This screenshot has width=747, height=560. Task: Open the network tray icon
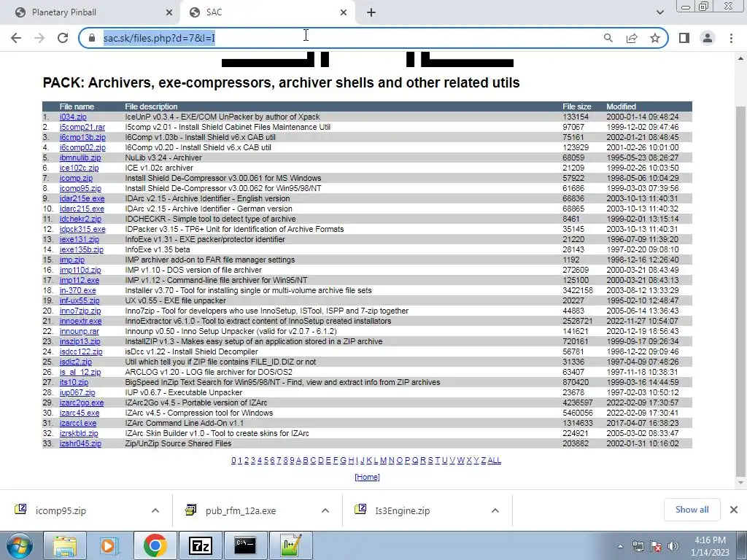click(x=638, y=546)
